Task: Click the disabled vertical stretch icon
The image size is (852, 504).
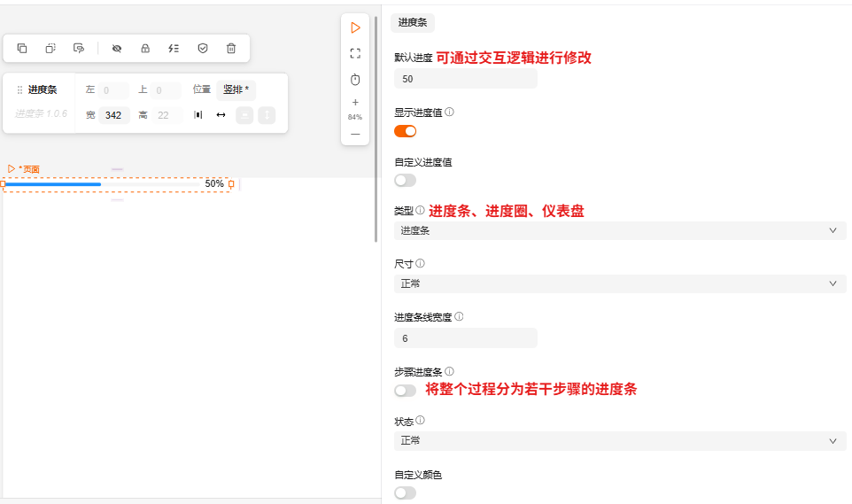Action: pyautogui.click(x=267, y=115)
